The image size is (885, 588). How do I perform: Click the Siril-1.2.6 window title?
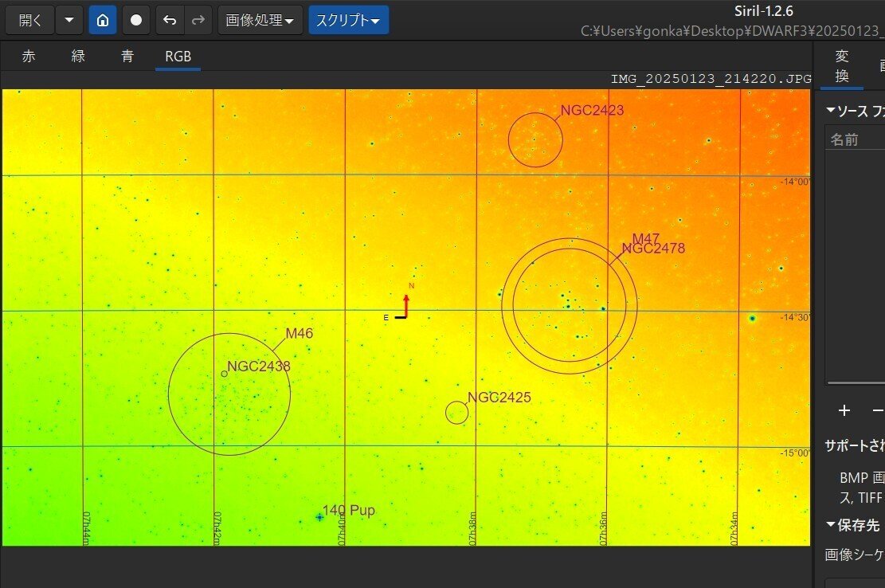point(763,11)
